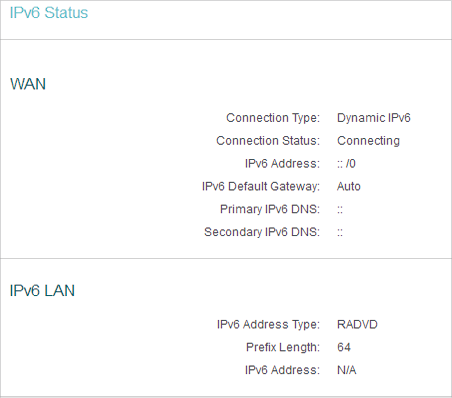Click the IPv6 Status page title
This screenshot has width=452, height=398.
click(49, 13)
